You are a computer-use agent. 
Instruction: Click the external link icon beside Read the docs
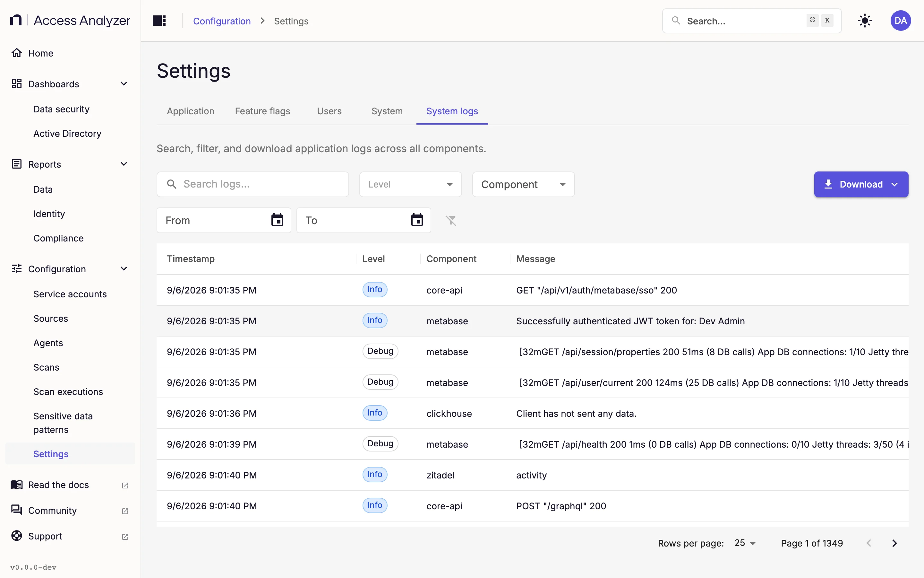coord(125,485)
